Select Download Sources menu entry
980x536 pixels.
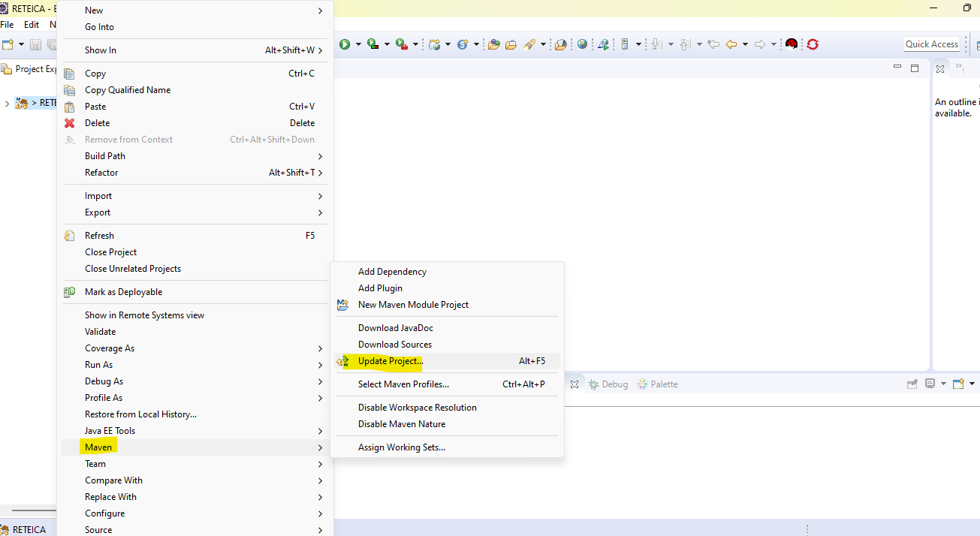395,345
